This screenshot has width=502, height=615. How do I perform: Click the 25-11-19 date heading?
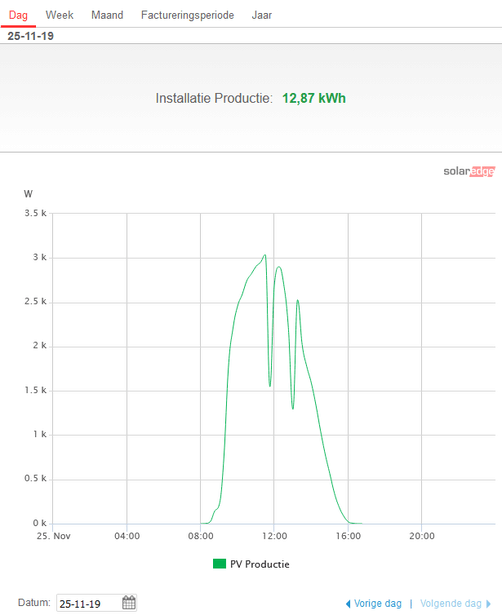(x=31, y=36)
